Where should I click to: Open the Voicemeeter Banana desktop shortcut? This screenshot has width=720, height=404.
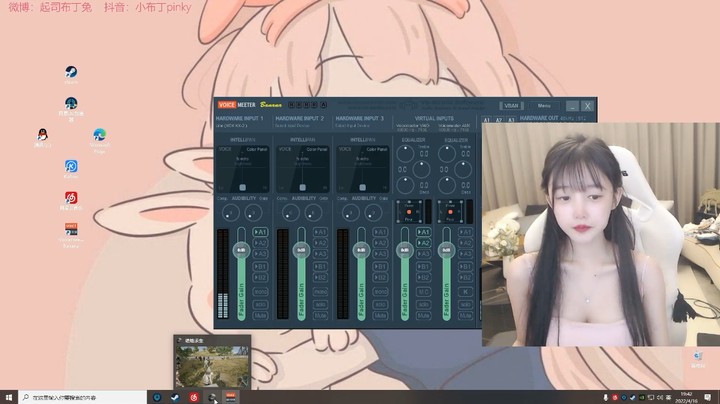pyautogui.click(x=71, y=235)
